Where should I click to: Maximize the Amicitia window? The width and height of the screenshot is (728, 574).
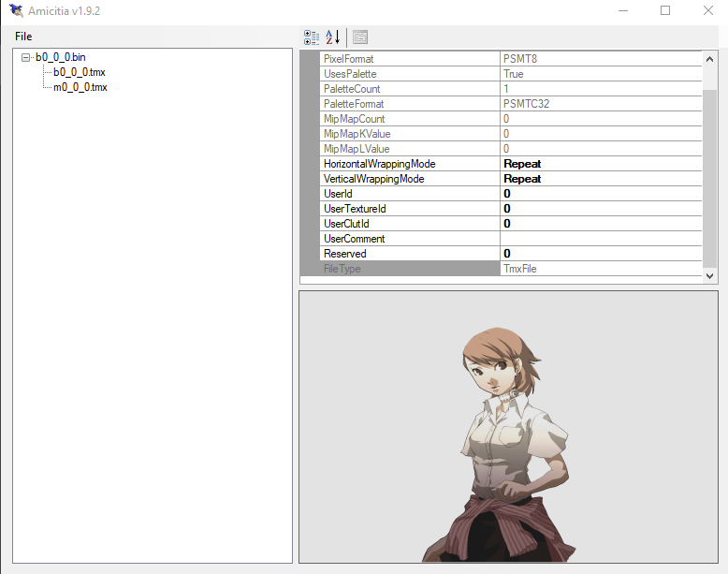pyautogui.click(x=665, y=10)
